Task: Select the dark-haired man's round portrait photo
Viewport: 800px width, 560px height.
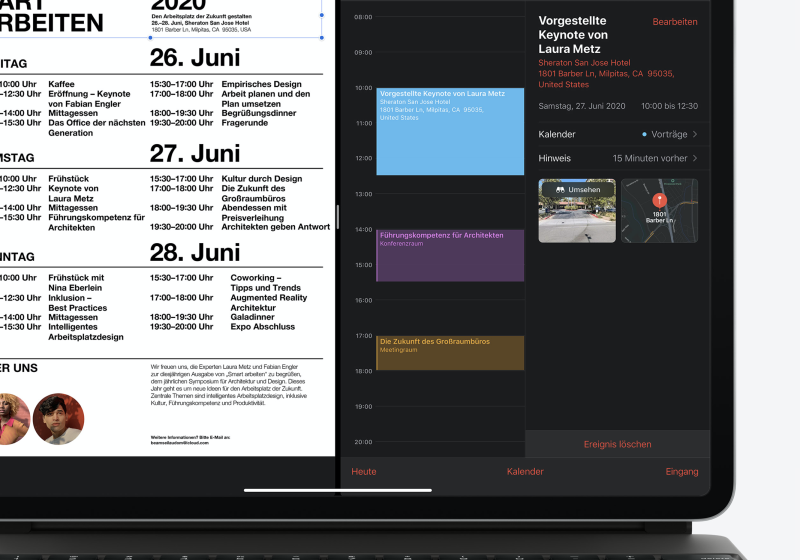Action: [58, 419]
